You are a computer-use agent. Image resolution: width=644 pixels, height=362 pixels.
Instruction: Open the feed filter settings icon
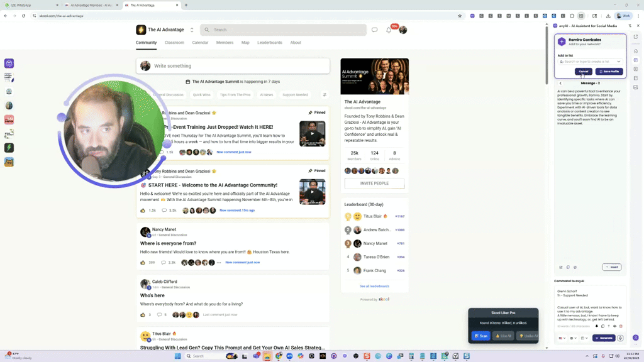[325, 95]
